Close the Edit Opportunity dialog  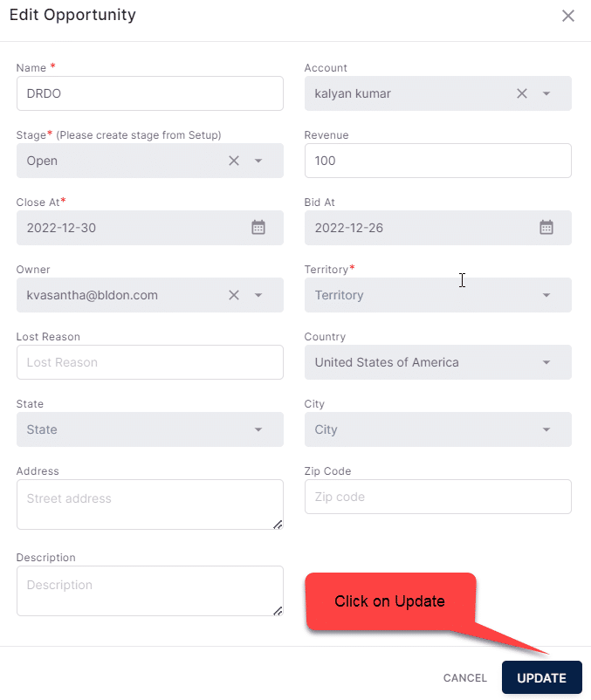coord(568,16)
